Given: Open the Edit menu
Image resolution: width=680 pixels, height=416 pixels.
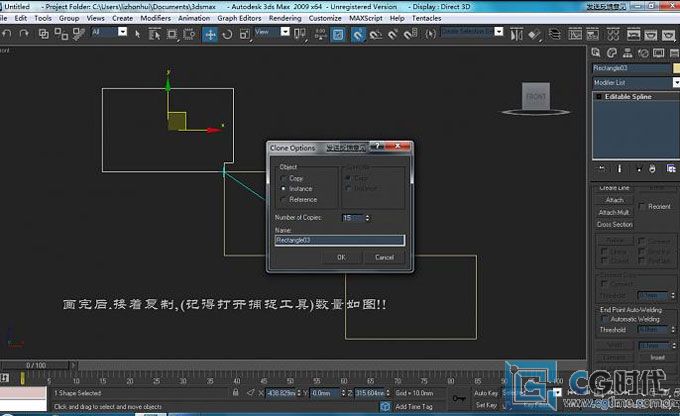Looking at the screenshot, I should 20,18.
